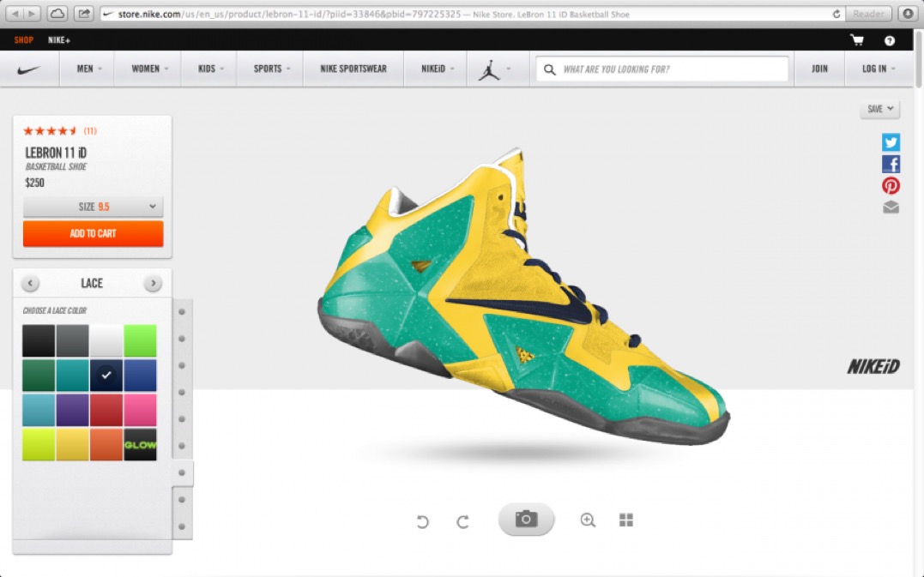This screenshot has width=924, height=577.
Task: Zoom in with the magnifier plus icon
Action: pos(588,520)
